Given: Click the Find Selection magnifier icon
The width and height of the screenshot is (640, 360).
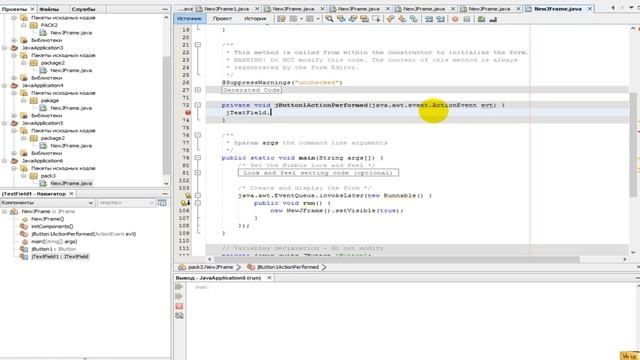Looking at the screenshot, I should point(329,19).
